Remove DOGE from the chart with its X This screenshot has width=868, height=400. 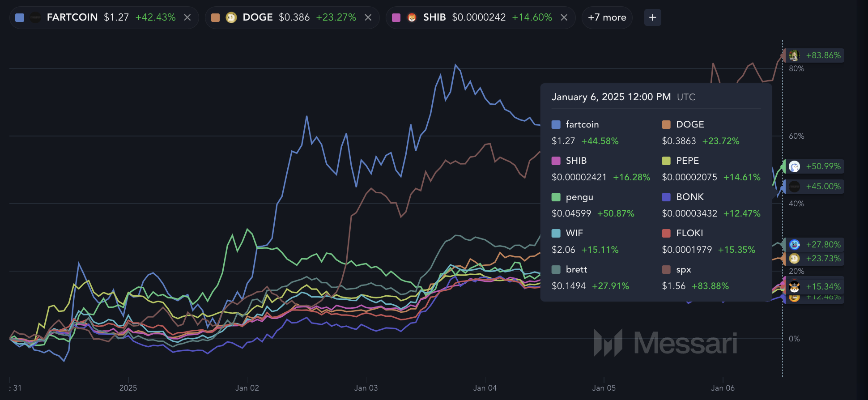(368, 17)
